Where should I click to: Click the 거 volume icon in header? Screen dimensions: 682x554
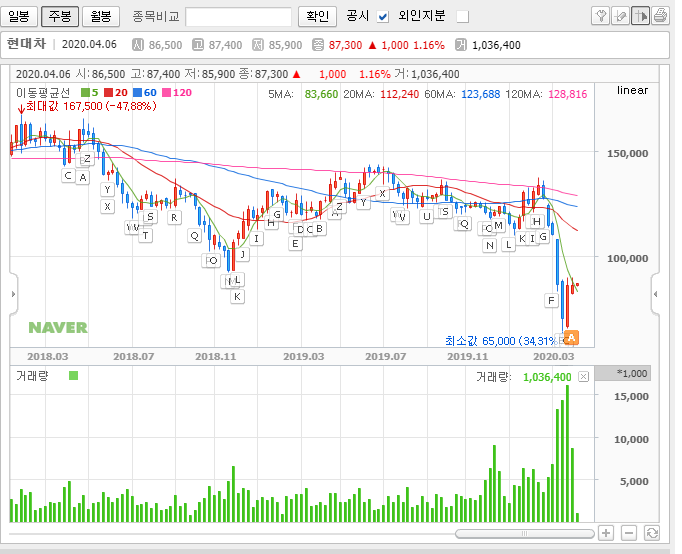461,45
